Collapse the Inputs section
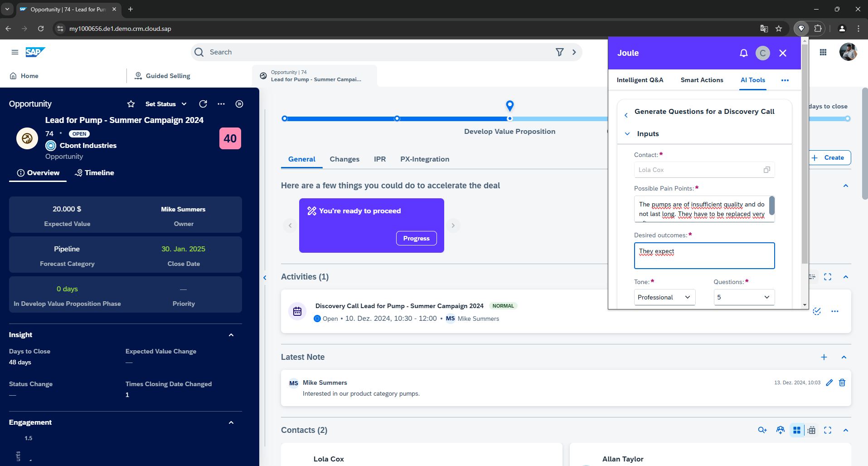The width and height of the screenshot is (868, 466). click(x=627, y=134)
